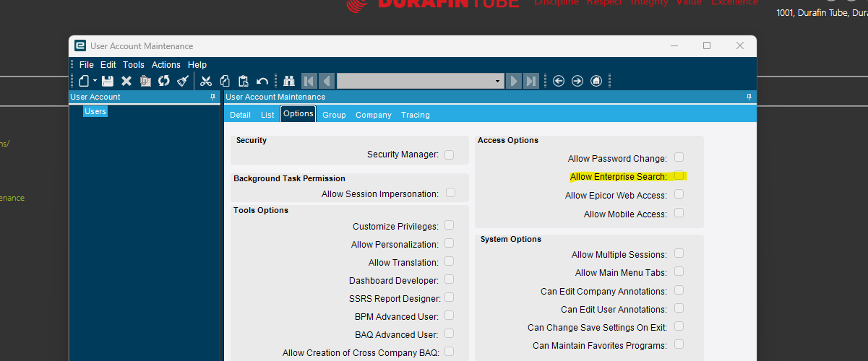Pin the User Account Maintenance panel

[749, 97]
